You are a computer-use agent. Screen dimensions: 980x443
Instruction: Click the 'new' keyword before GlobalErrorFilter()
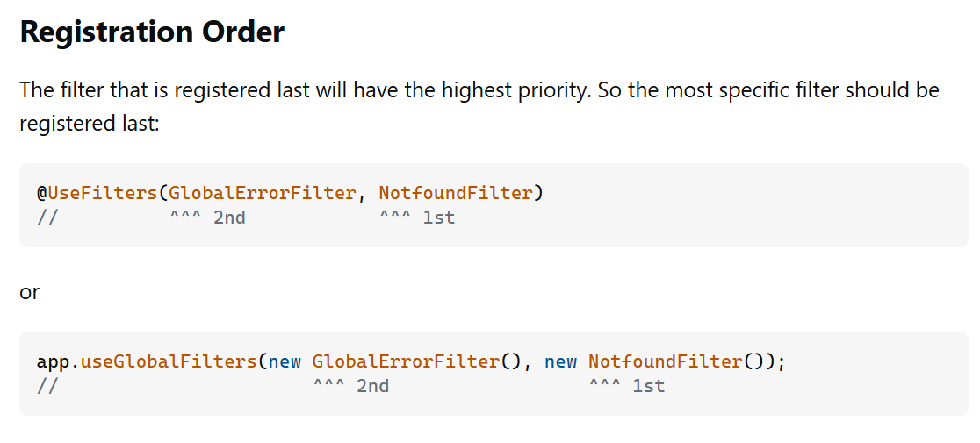(285, 361)
